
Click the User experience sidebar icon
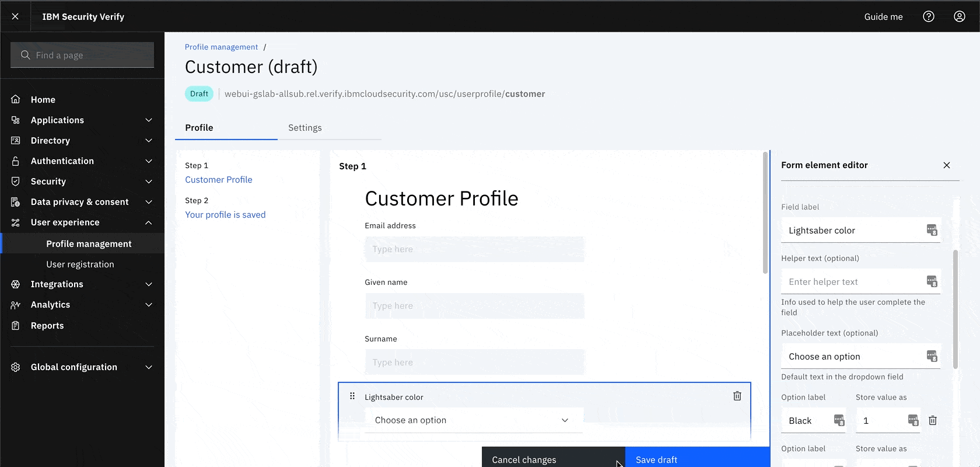pos(16,222)
